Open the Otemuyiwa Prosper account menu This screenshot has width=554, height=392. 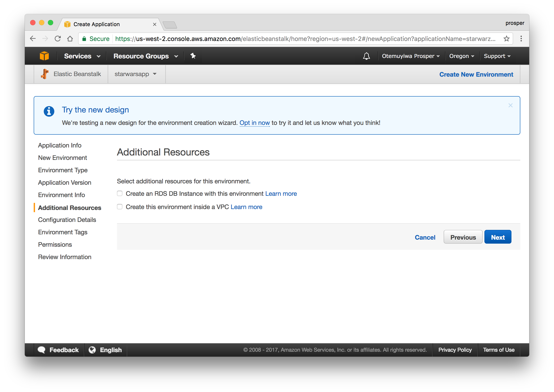(411, 56)
